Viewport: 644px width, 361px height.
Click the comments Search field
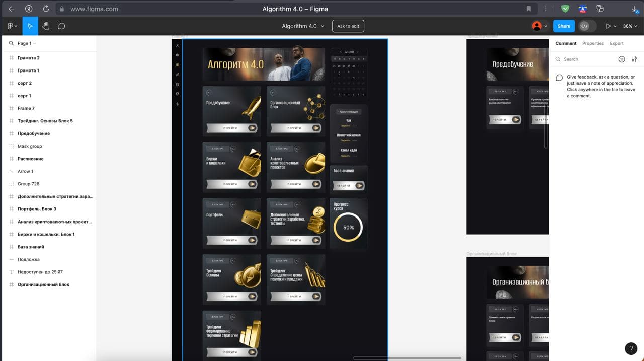tap(586, 59)
